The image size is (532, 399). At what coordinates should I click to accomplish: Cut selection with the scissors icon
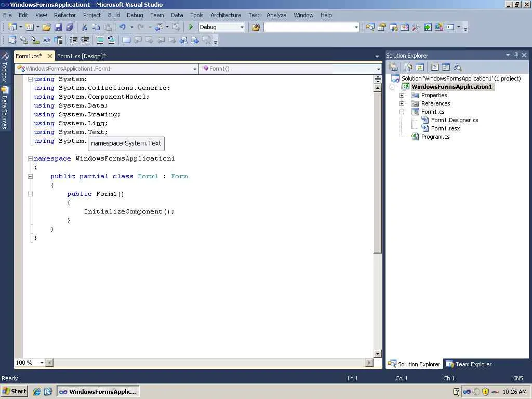point(85,27)
